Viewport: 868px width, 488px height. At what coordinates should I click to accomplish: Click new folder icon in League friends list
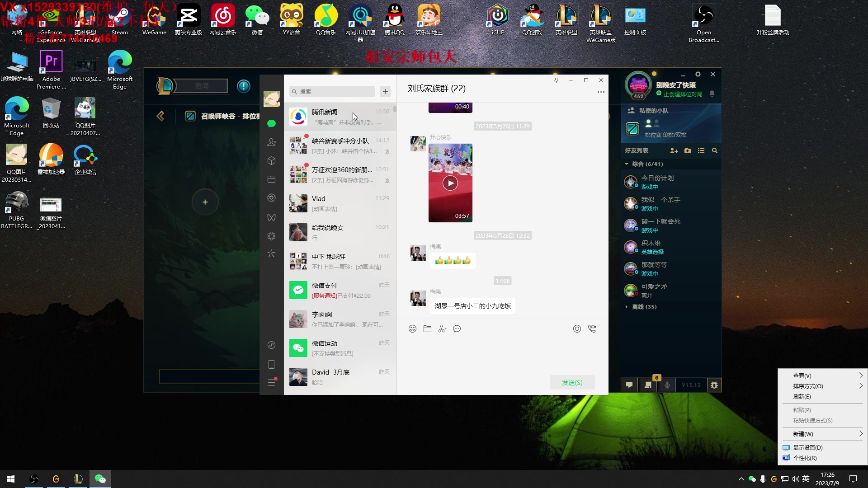[x=688, y=151]
